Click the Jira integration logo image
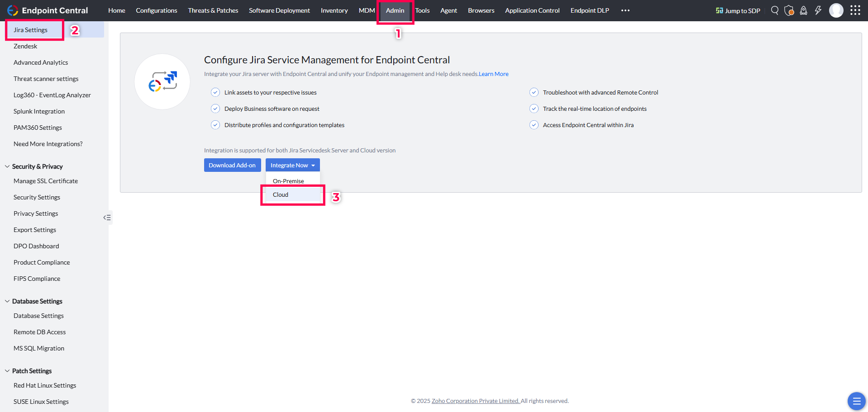The height and width of the screenshot is (412, 868). 162,82
